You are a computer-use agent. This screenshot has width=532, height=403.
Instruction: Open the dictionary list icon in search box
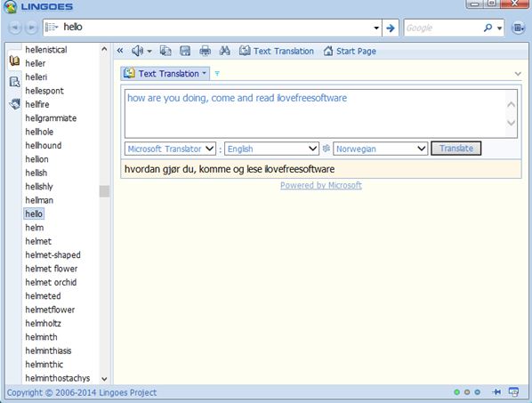(x=52, y=28)
